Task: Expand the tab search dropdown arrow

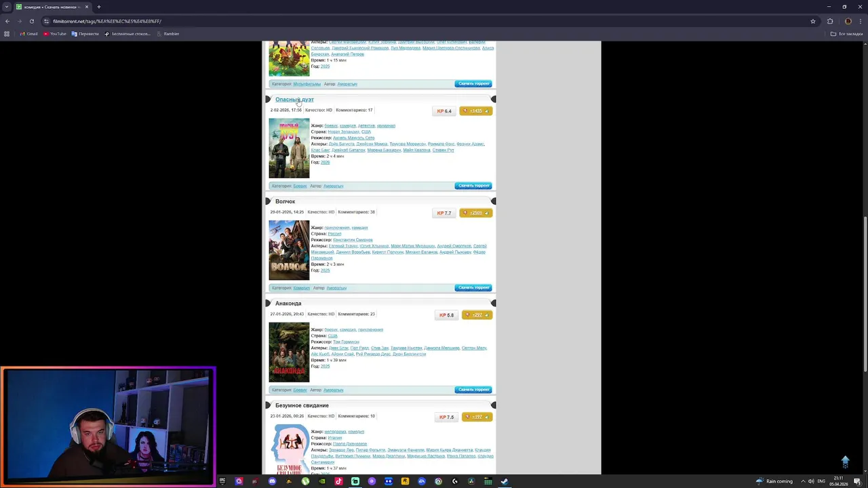Action: tap(7, 7)
